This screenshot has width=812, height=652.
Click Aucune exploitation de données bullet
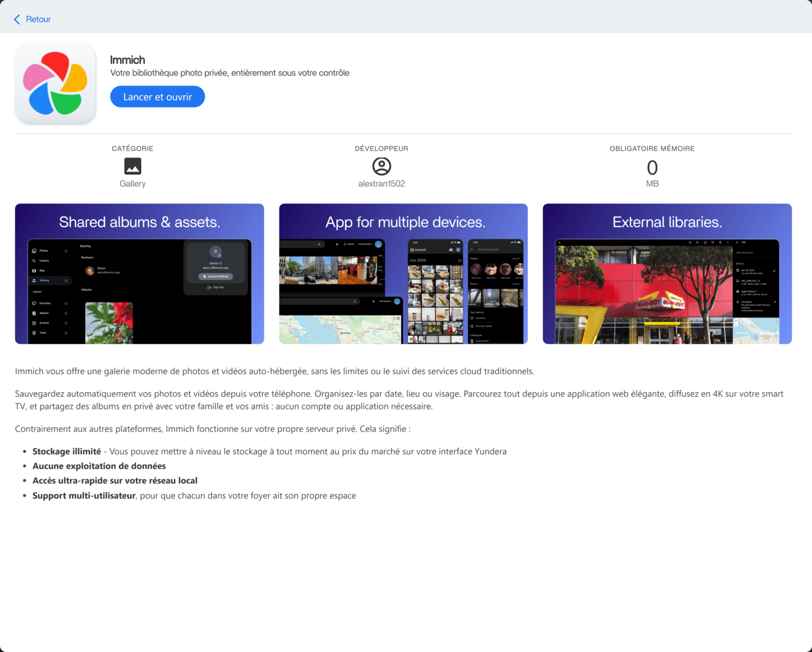point(99,466)
